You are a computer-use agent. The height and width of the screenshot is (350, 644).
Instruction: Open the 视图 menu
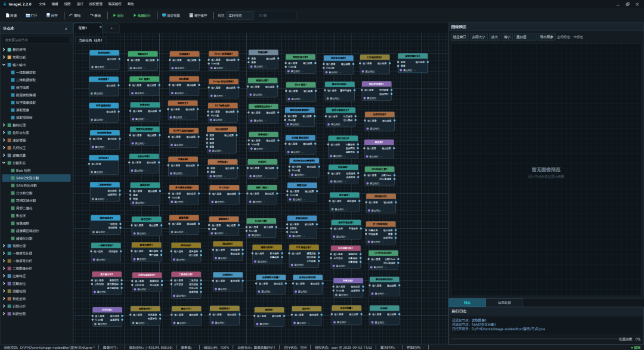point(67,4)
